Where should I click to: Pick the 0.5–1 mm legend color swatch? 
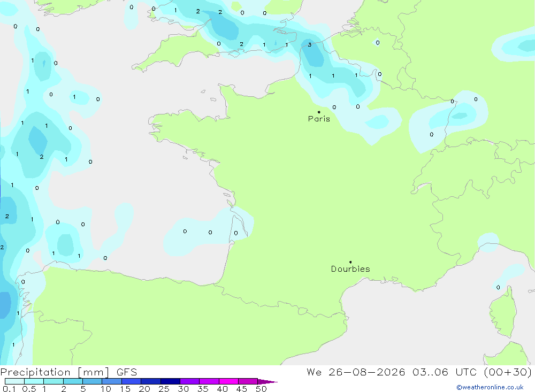[x=34, y=381]
